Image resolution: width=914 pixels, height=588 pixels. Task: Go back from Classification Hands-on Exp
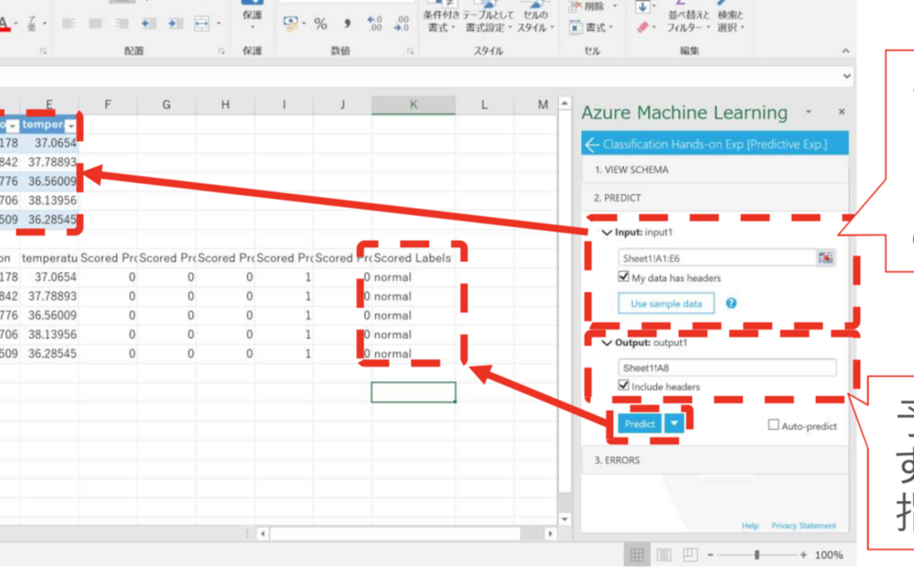pyautogui.click(x=592, y=145)
